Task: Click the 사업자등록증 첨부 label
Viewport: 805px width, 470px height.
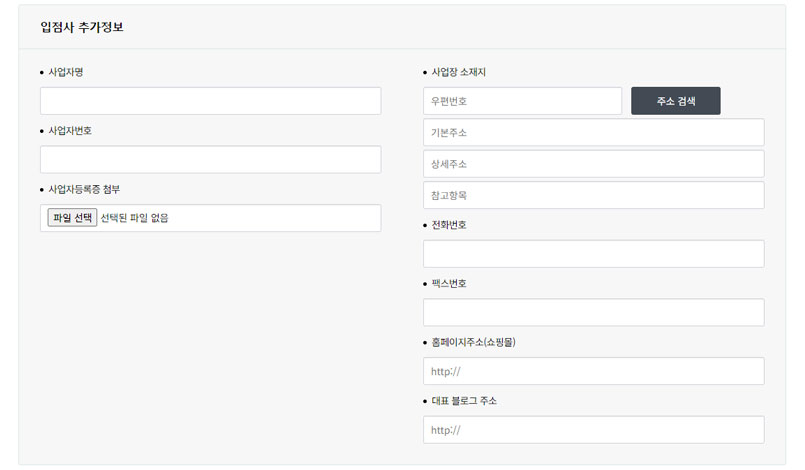Action: coord(84,189)
